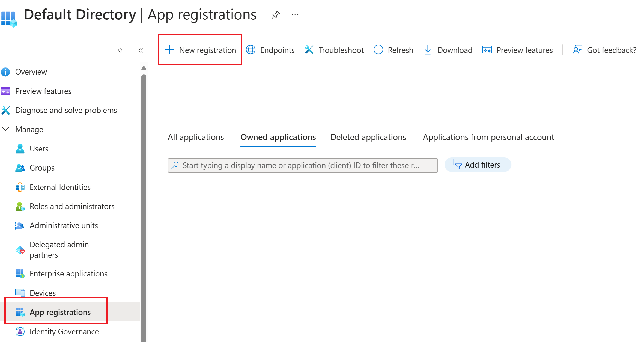Image resolution: width=644 pixels, height=342 pixels.
Task: Collapse the sidebar with double chevron
Action: click(141, 50)
